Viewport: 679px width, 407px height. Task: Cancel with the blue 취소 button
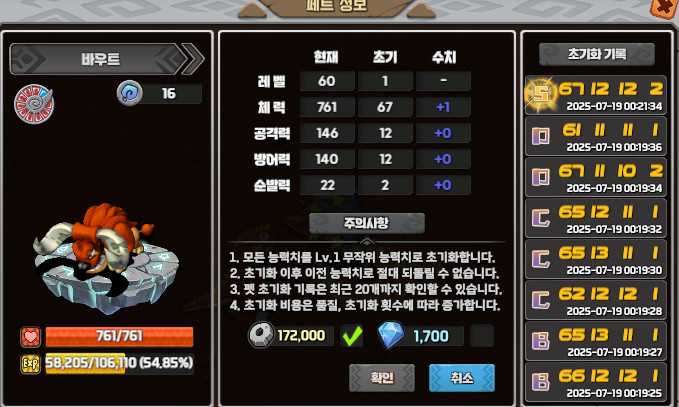462,378
